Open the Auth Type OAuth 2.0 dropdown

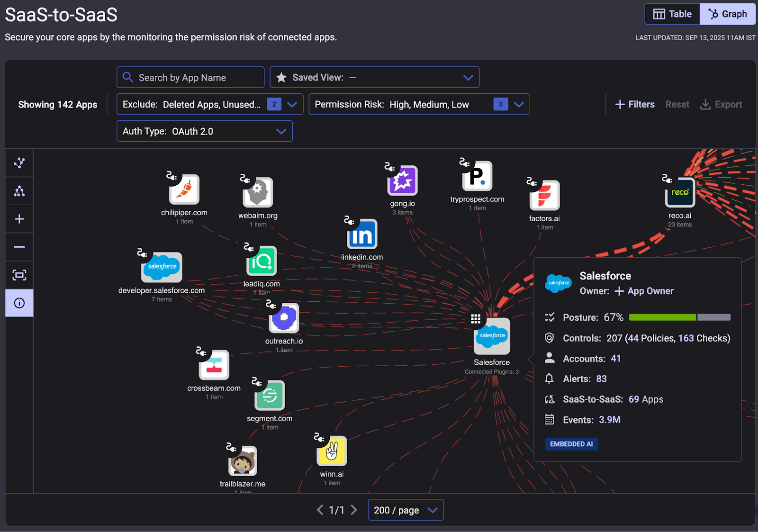pos(205,131)
